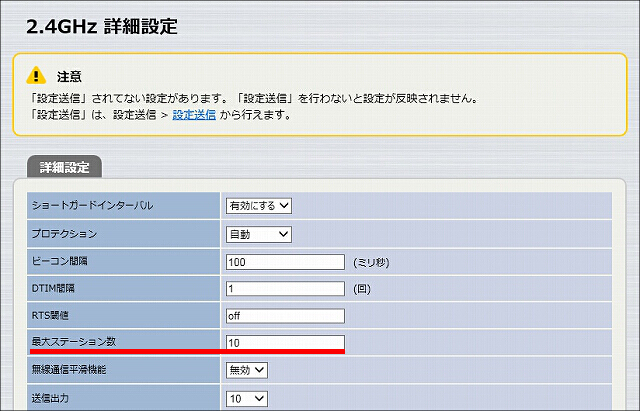Follow the 設定送信 hyperlink in the notice
Screen dimensions: 640x411
click(194, 115)
